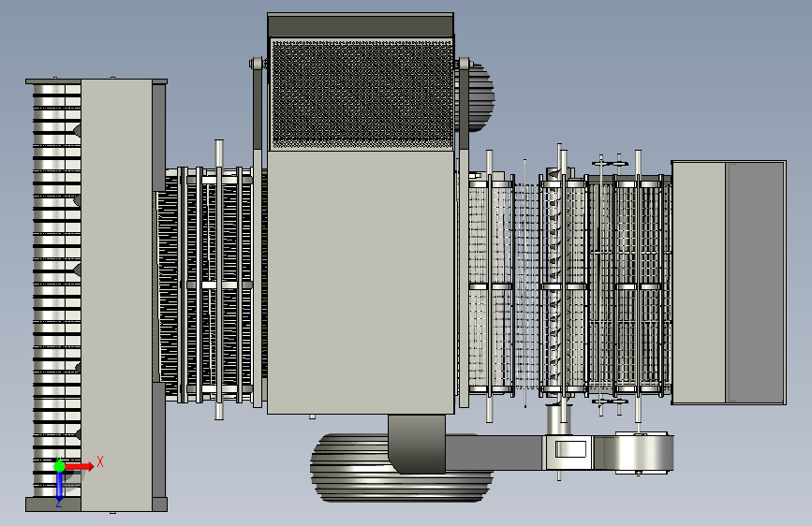
Task: Click the blue Z axis arrow of the triad
Action: [x=60, y=488]
